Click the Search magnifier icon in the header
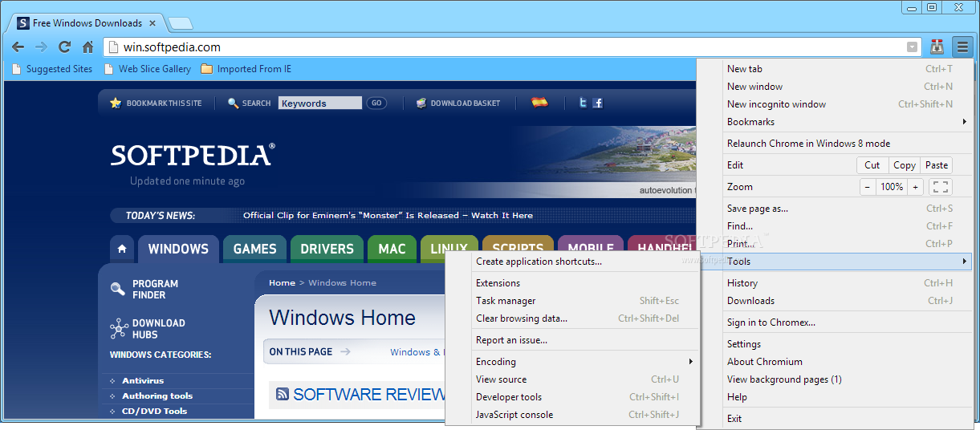 tap(234, 103)
